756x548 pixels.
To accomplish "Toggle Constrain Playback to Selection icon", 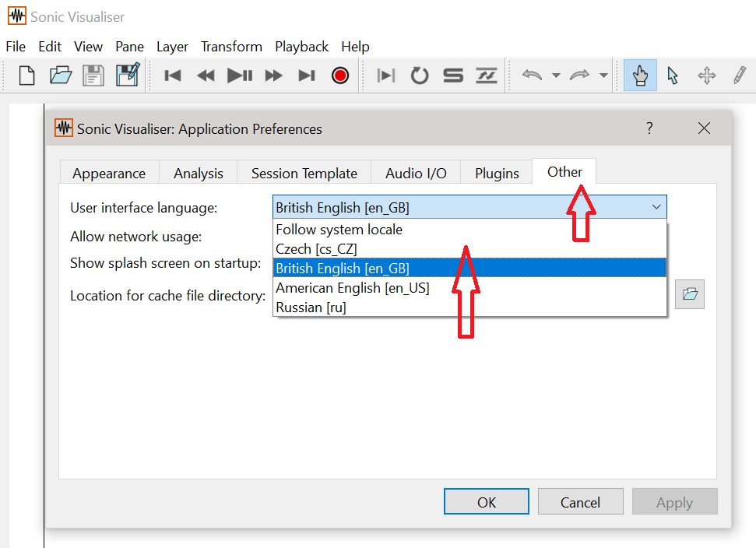I will point(386,76).
